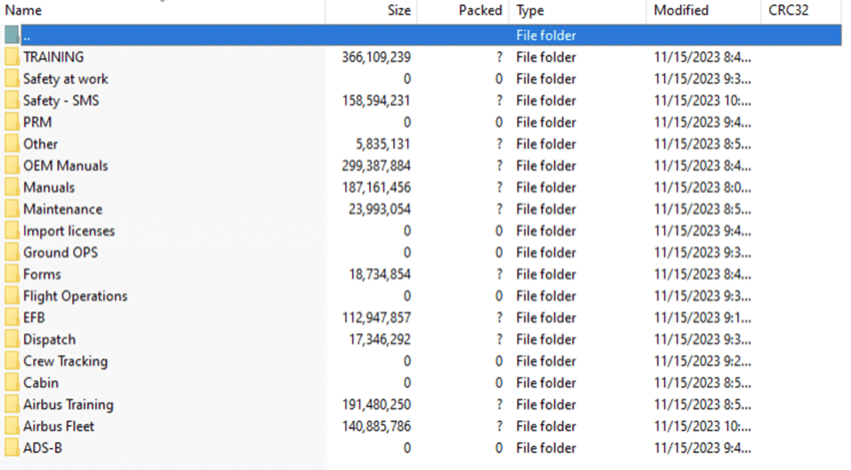Select the Crew Tracking folder name
Screen dimensions: 851x470
coord(65,361)
